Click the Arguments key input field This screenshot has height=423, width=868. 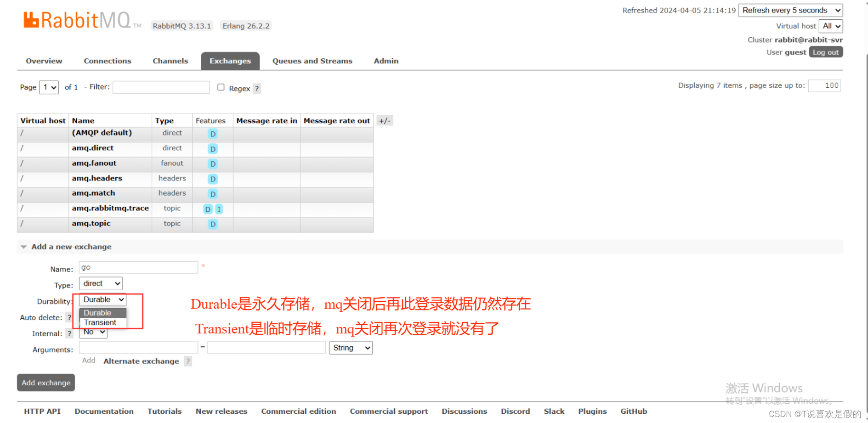click(138, 348)
